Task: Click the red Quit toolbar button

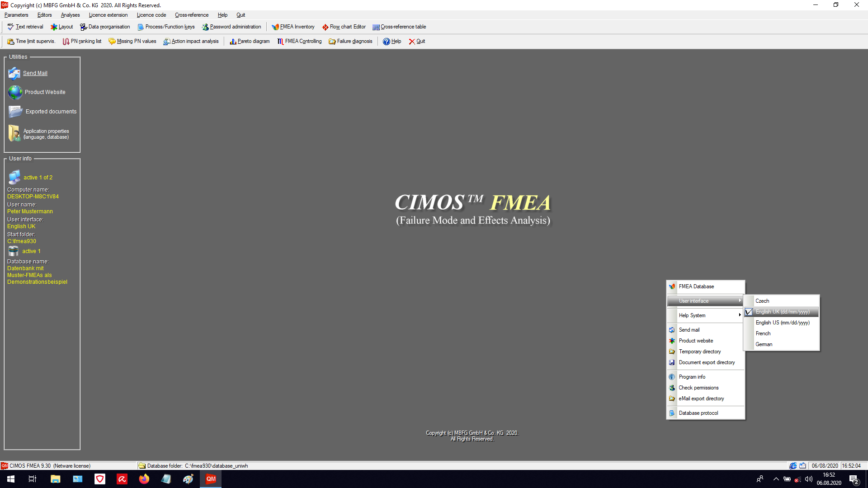Action: 417,41
